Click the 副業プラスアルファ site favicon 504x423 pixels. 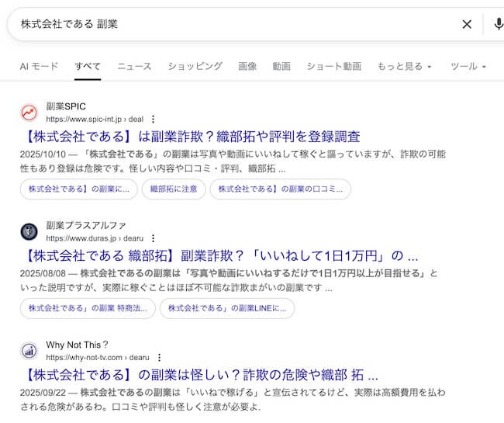29,231
